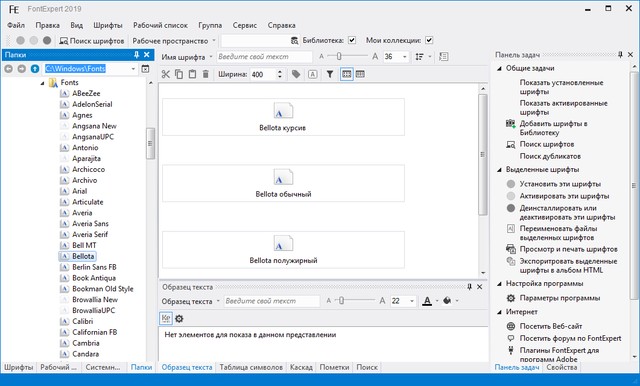Switch to the bottom-left Шрифты tab
The height and width of the screenshot is (386, 640).
tap(18, 367)
